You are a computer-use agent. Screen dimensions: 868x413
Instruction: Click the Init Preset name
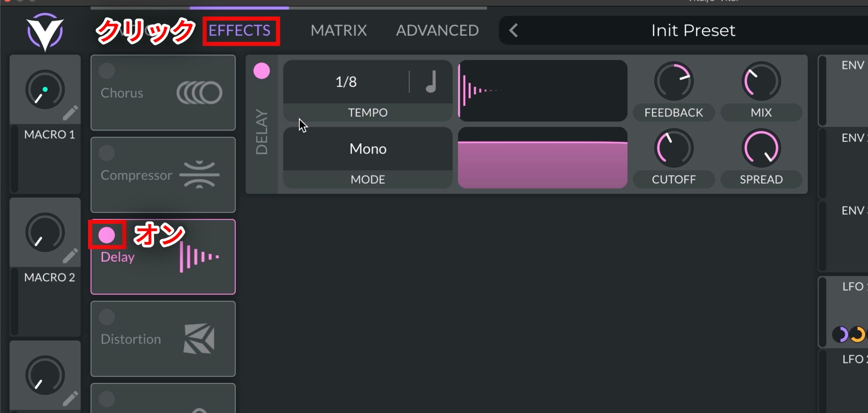coord(693,30)
